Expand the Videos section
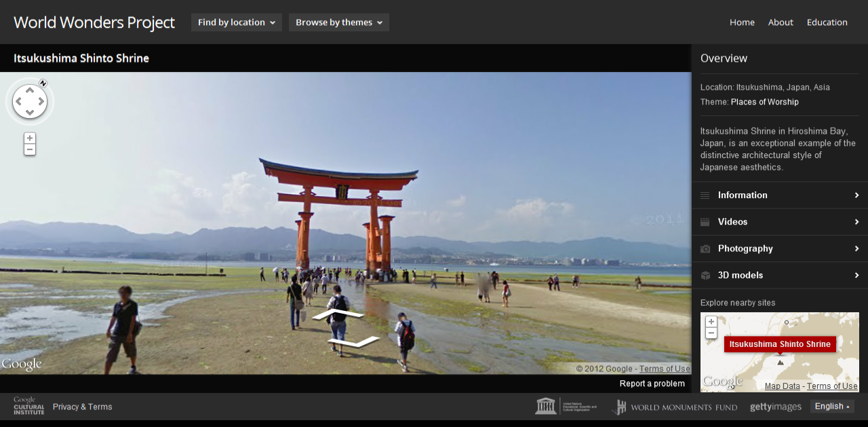 (x=779, y=222)
